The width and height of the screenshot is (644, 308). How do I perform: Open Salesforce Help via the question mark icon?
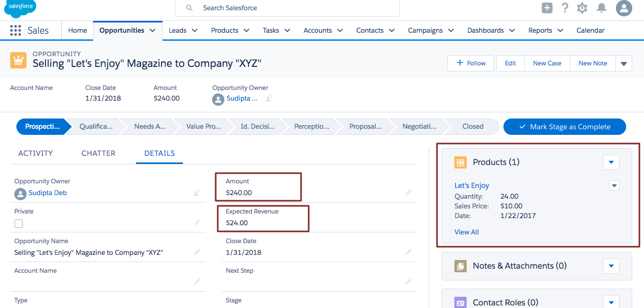564,8
